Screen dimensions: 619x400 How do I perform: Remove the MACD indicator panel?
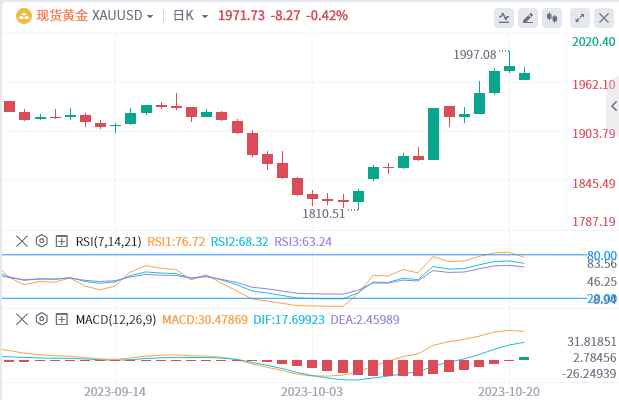click(x=23, y=319)
